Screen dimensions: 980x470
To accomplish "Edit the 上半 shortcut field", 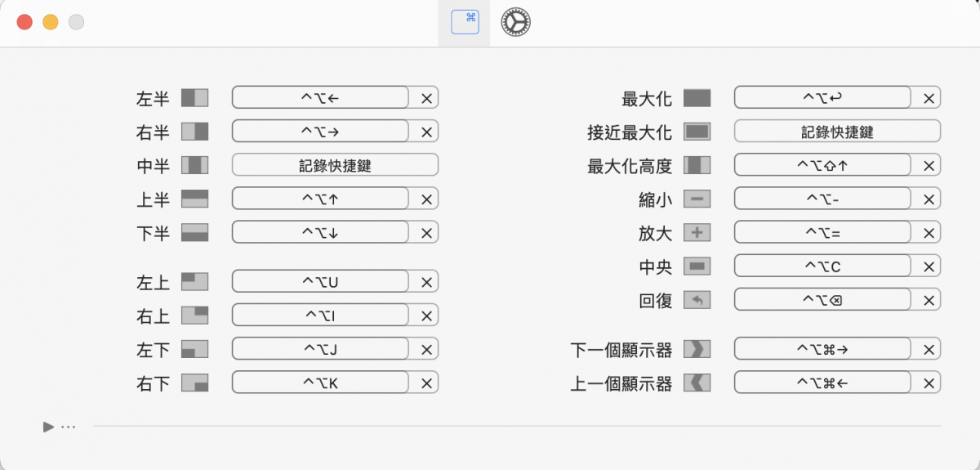I will (x=320, y=199).
